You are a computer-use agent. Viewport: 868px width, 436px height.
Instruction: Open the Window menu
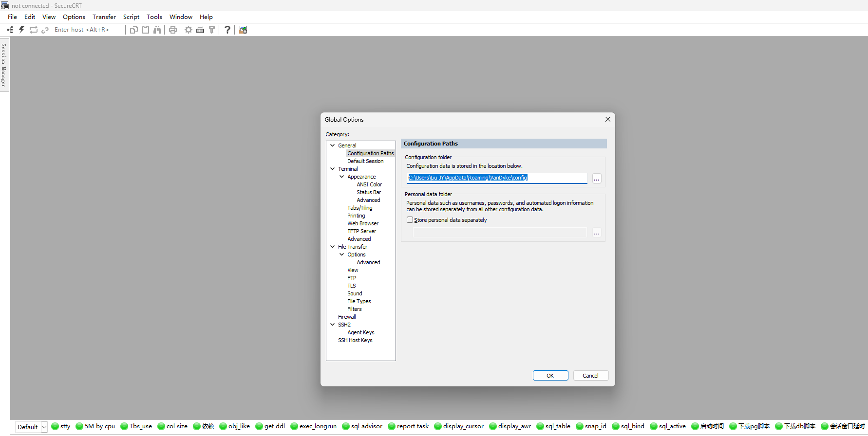[x=181, y=17]
